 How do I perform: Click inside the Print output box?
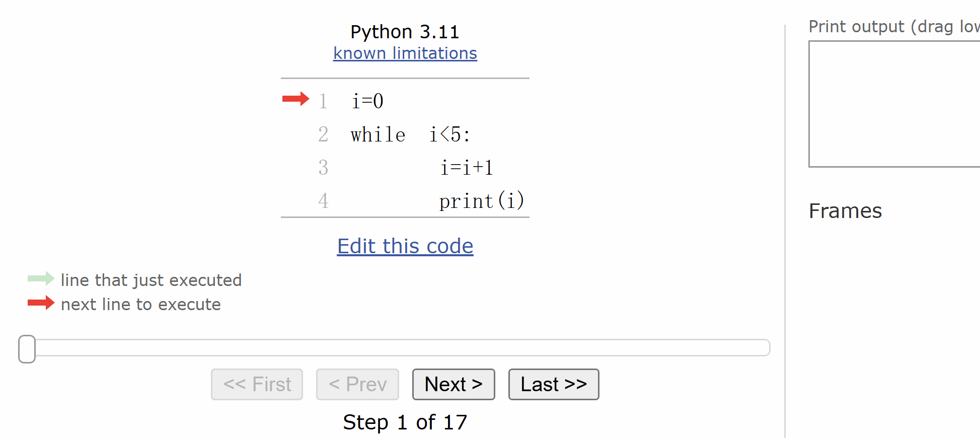(x=893, y=104)
